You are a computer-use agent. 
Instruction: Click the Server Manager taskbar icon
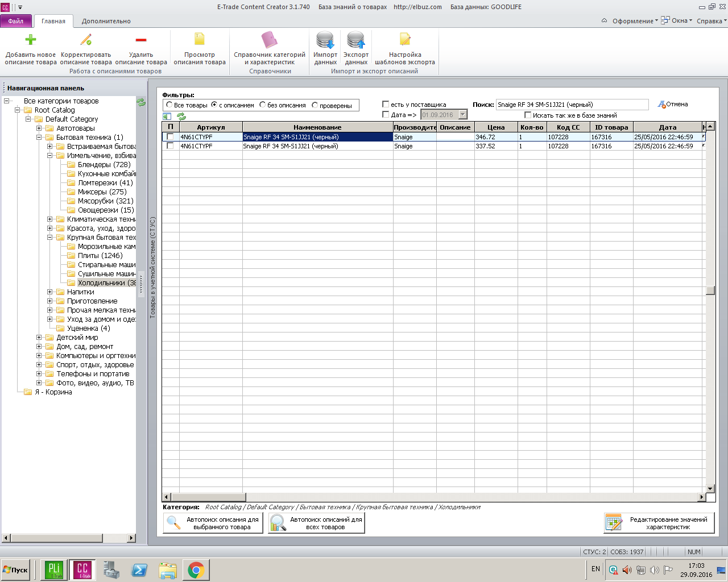coord(111,570)
